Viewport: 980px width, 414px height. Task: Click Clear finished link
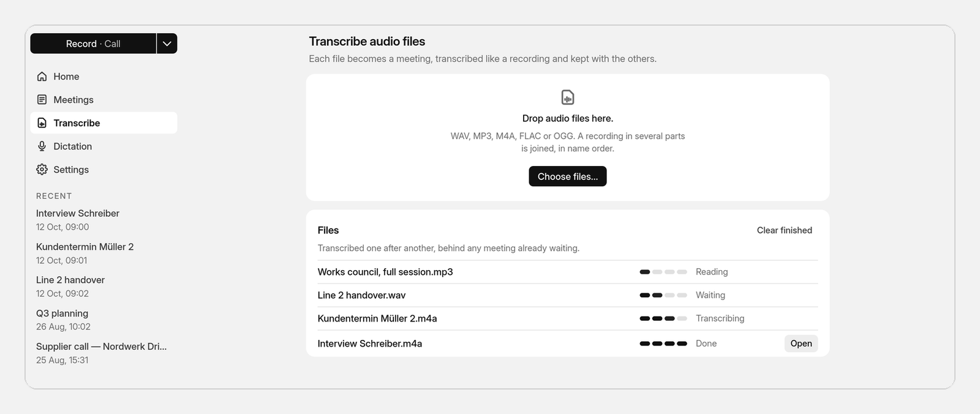click(785, 230)
